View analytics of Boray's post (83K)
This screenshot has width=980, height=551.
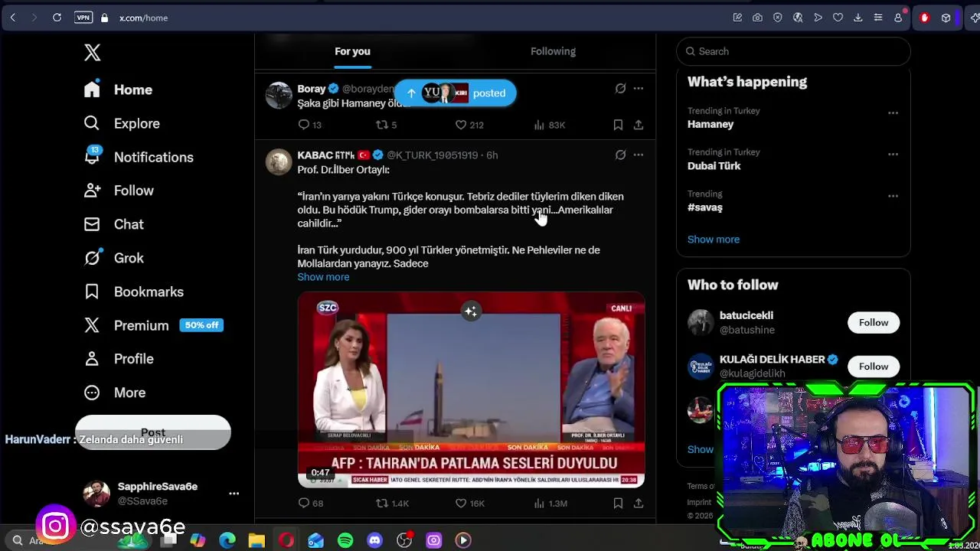pos(549,125)
